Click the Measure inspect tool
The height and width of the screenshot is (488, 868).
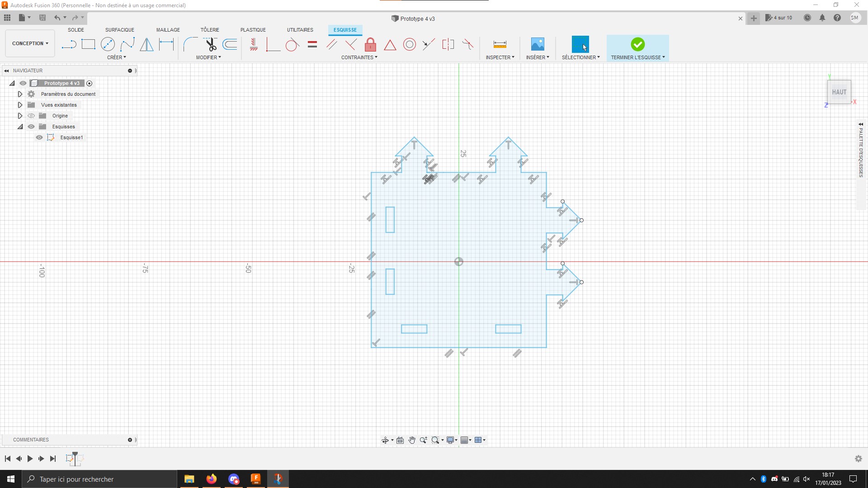500,44
